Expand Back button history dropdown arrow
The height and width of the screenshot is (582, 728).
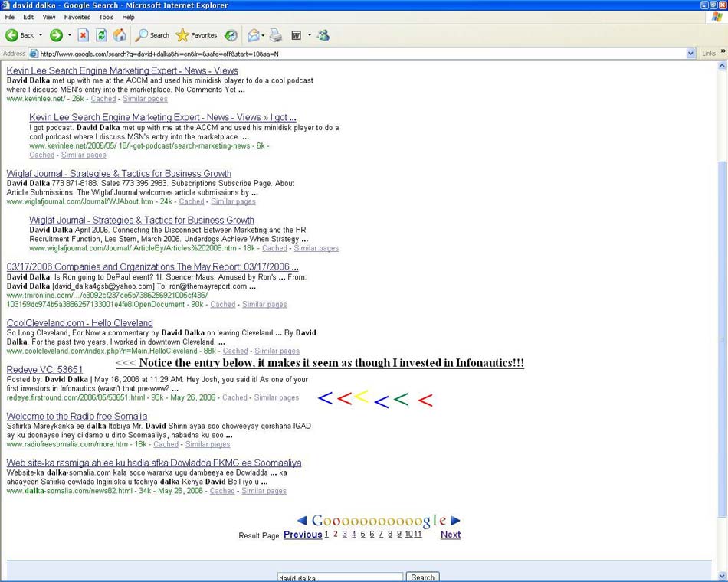point(41,35)
